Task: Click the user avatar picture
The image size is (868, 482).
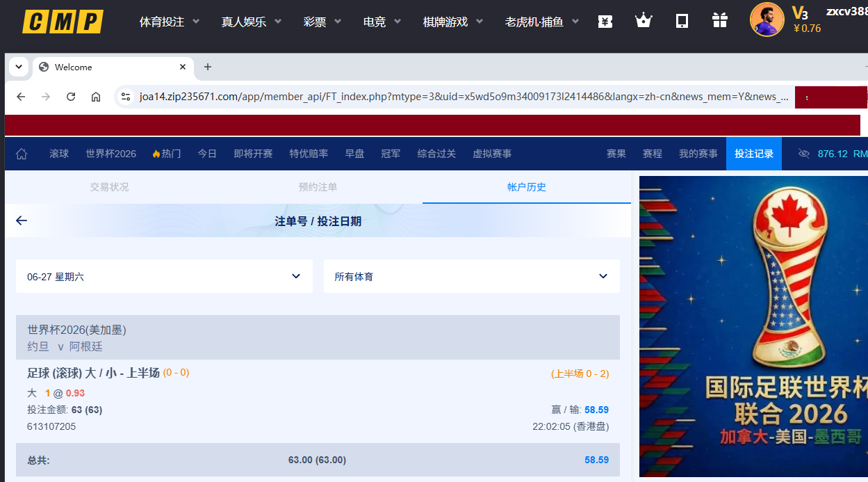Action: point(767,19)
